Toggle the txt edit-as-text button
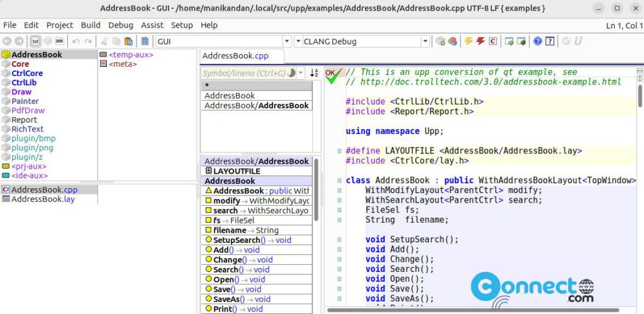Image resolution: width=644 pixels, height=314 pixels. 35,41
